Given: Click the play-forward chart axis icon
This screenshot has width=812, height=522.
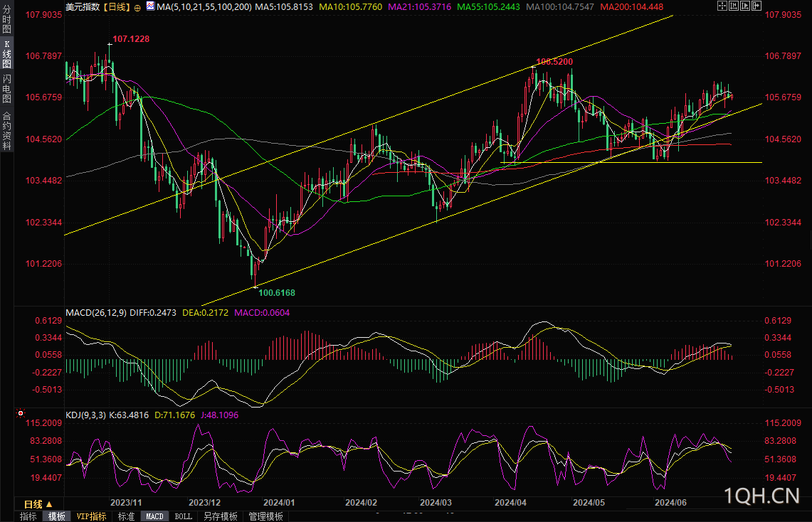Looking at the screenshot, I should 744,6.
